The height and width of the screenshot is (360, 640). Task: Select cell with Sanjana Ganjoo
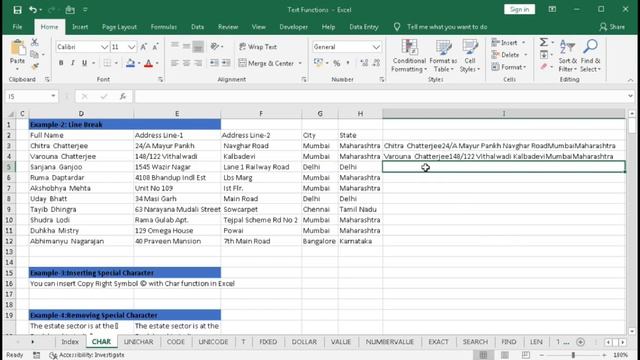coord(81,167)
